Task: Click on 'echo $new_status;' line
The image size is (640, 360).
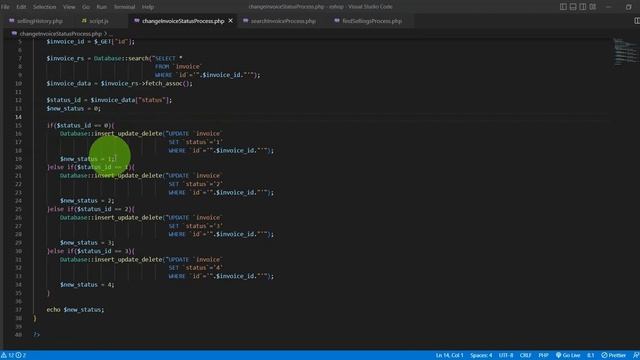Action: pyautogui.click(x=75, y=309)
